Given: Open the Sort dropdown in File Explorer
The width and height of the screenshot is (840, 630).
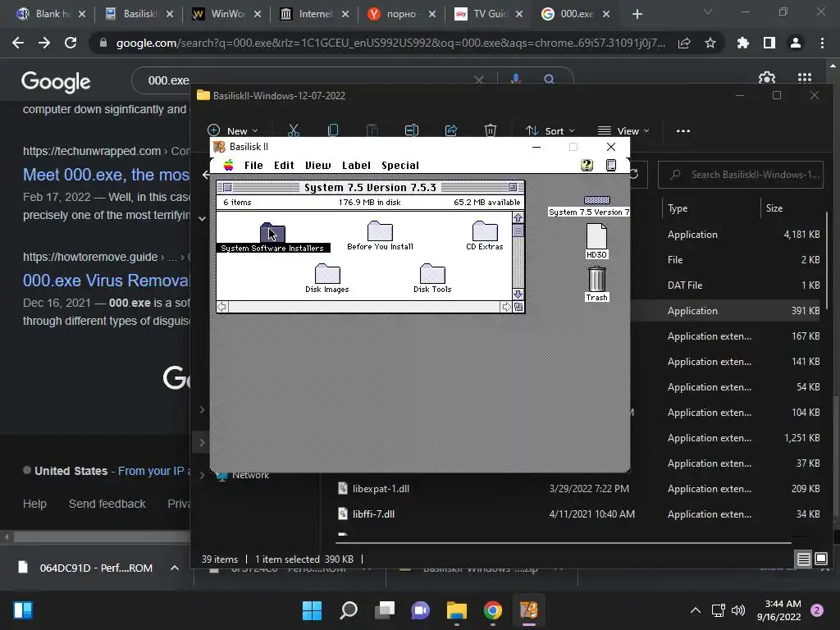Looking at the screenshot, I should coord(550,130).
